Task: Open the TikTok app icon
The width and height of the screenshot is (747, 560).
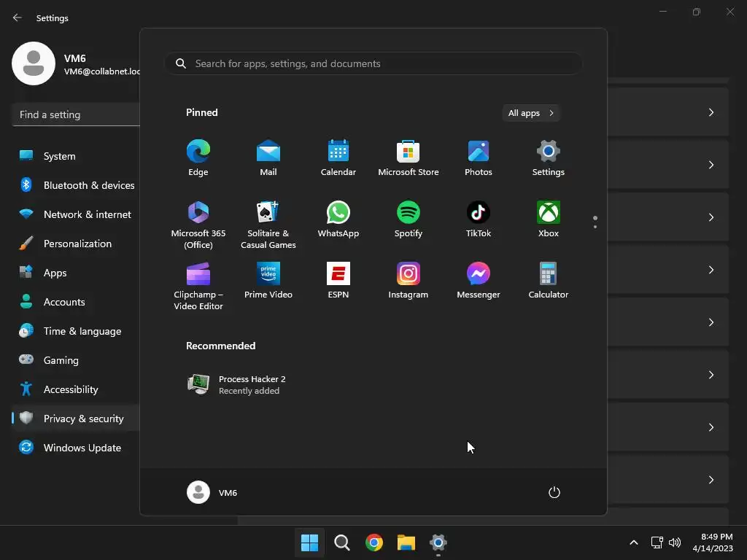Action: pyautogui.click(x=479, y=219)
